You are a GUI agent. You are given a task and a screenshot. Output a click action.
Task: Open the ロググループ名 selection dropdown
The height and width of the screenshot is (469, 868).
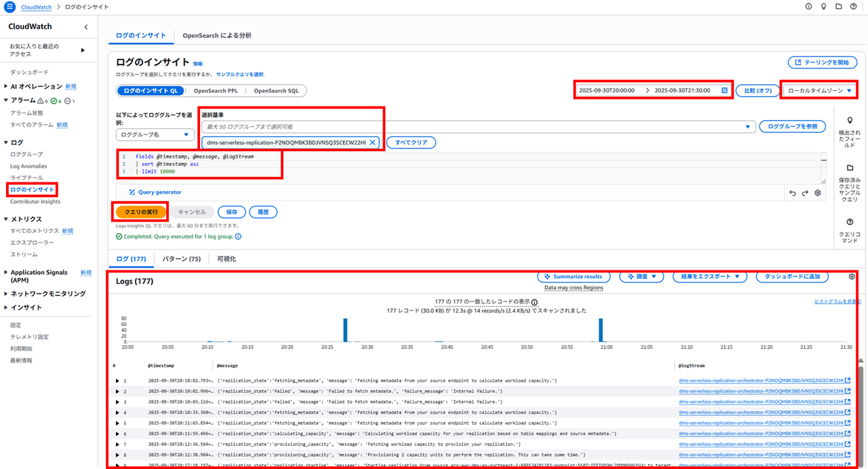click(x=155, y=135)
